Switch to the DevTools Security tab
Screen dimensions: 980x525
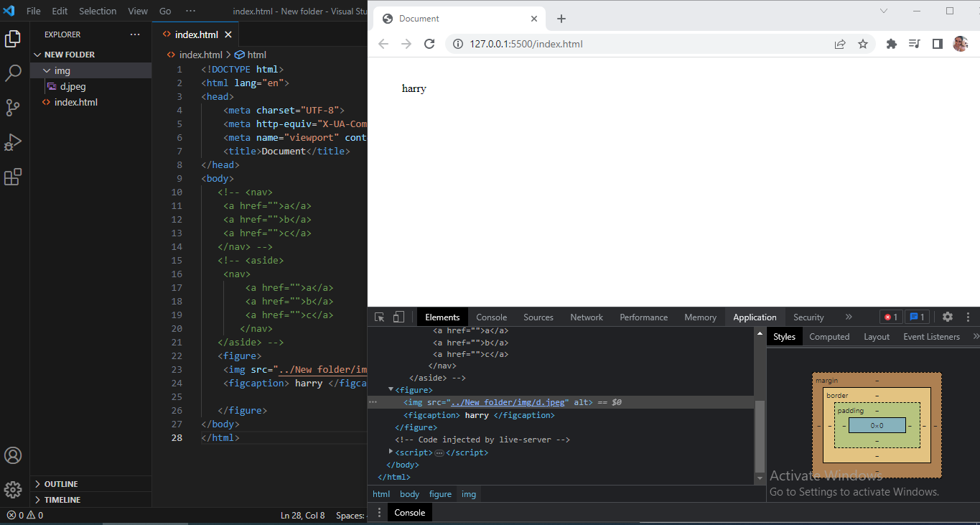(x=808, y=317)
